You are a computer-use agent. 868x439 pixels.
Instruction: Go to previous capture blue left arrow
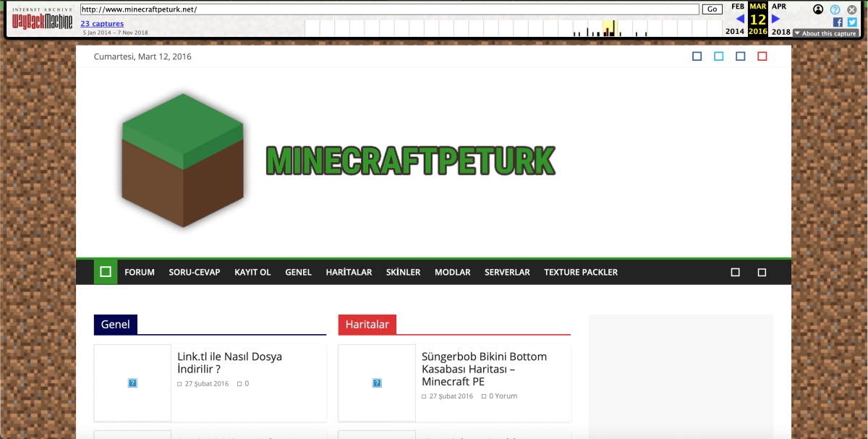pyautogui.click(x=740, y=19)
